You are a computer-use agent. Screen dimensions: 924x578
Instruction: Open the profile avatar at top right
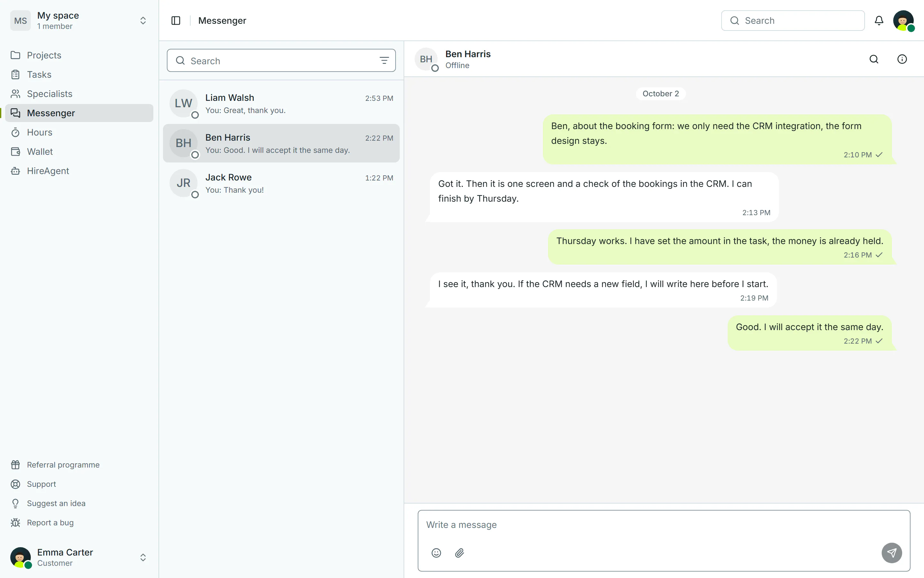[903, 21]
